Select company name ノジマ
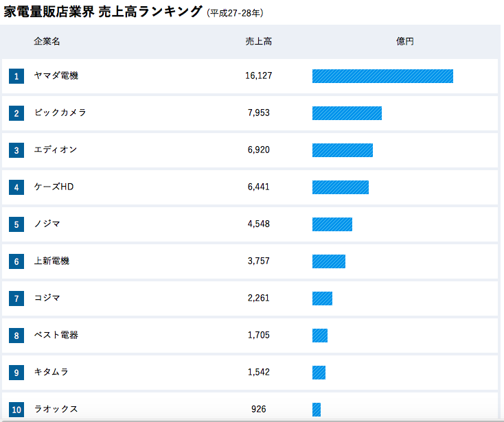The height and width of the screenshot is (422, 504). [x=47, y=224]
